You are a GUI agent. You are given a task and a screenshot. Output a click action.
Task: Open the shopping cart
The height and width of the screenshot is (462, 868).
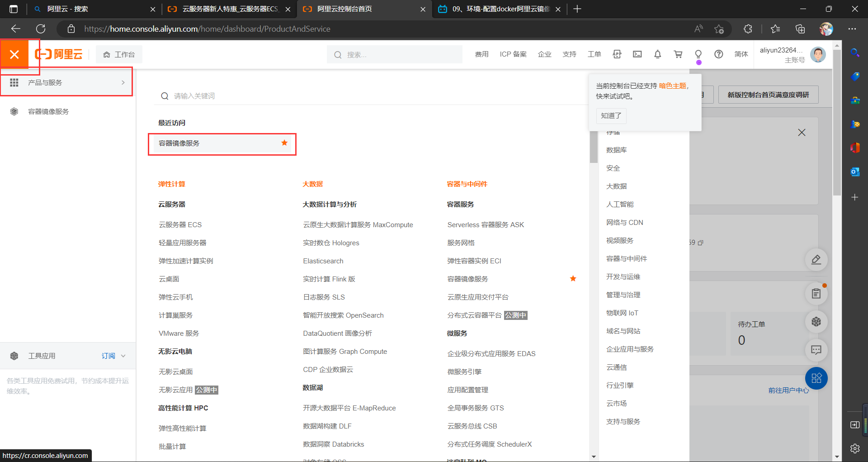(678, 54)
